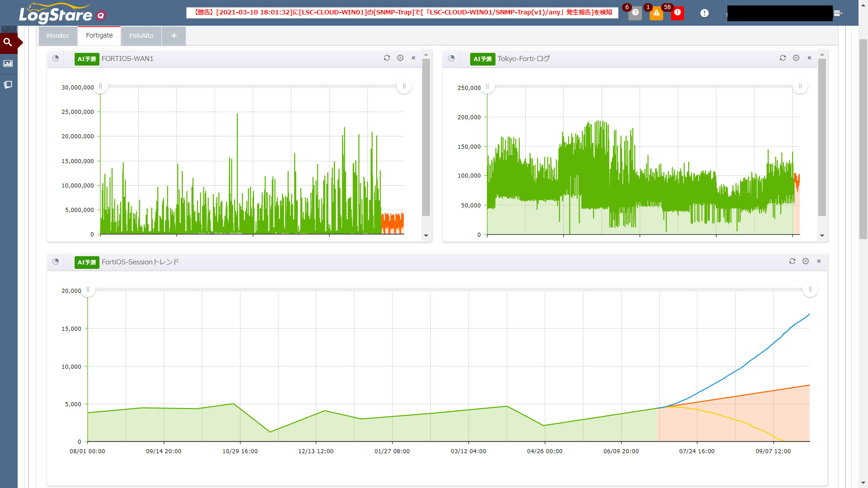Toggle AI予測 badge on FortiOS-Session panel
The image size is (868, 488).
click(87, 263)
